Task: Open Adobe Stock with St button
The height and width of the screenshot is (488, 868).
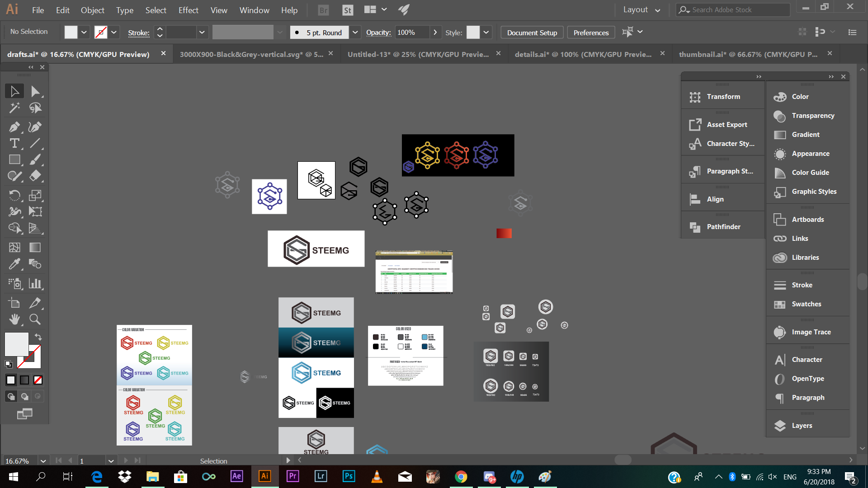Action: (x=348, y=10)
